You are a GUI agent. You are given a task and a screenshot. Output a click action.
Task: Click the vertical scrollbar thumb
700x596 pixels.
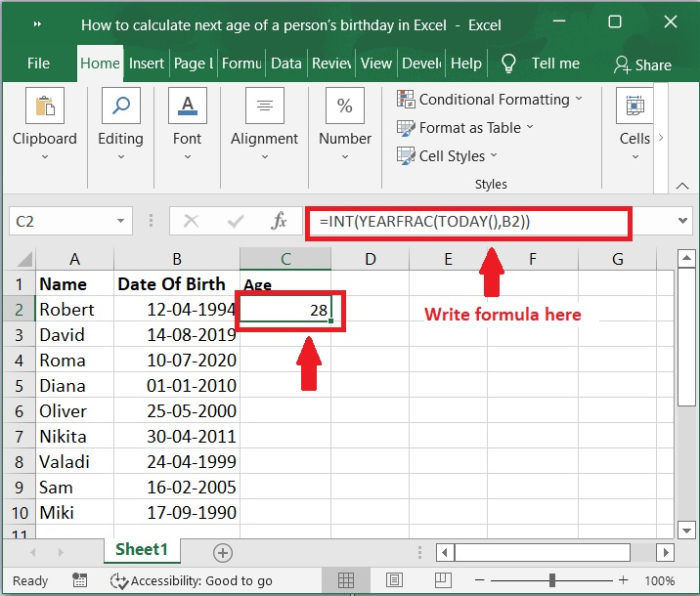tap(685, 337)
